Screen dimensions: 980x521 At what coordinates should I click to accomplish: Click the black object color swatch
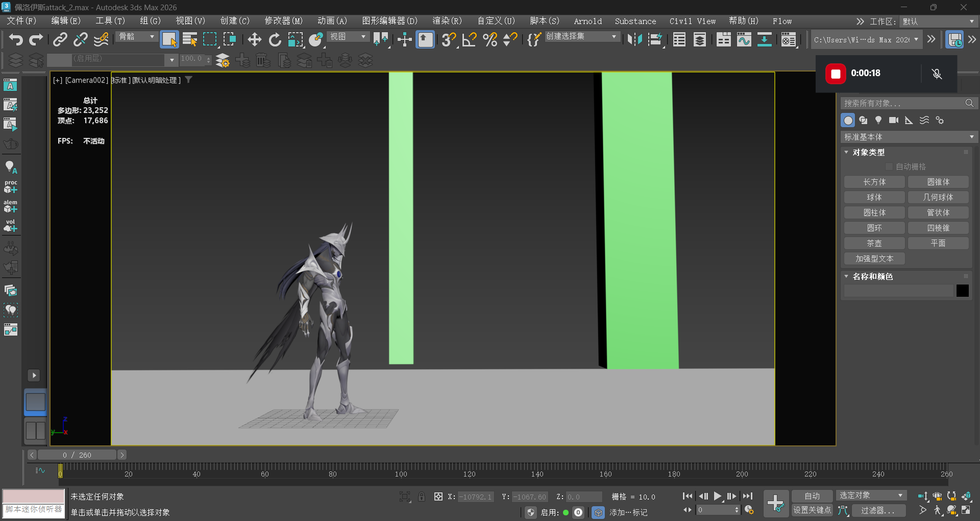click(963, 291)
